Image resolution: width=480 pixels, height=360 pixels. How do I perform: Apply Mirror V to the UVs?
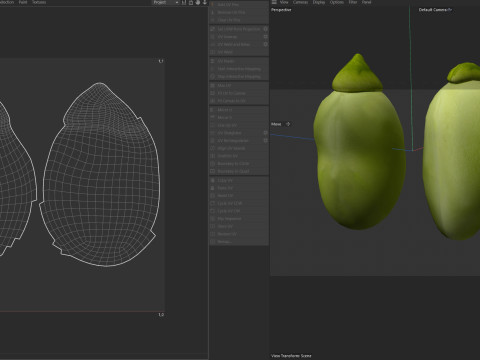tap(239, 118)
